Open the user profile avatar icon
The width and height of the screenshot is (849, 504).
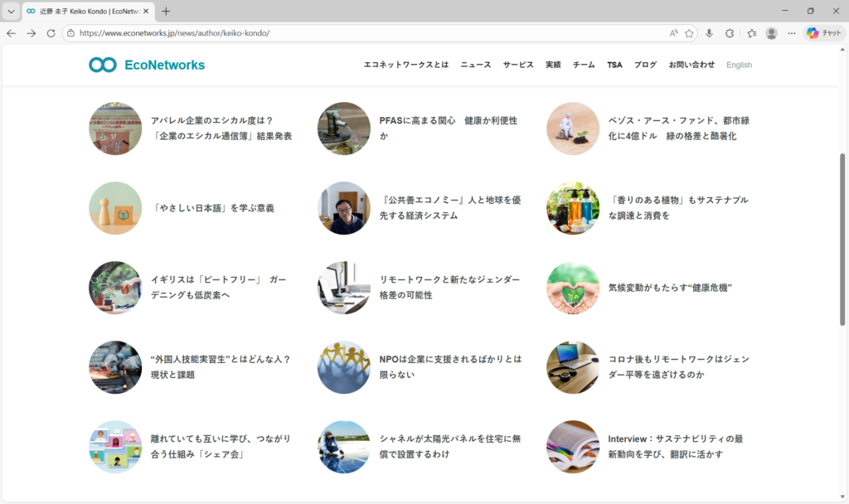771,33
